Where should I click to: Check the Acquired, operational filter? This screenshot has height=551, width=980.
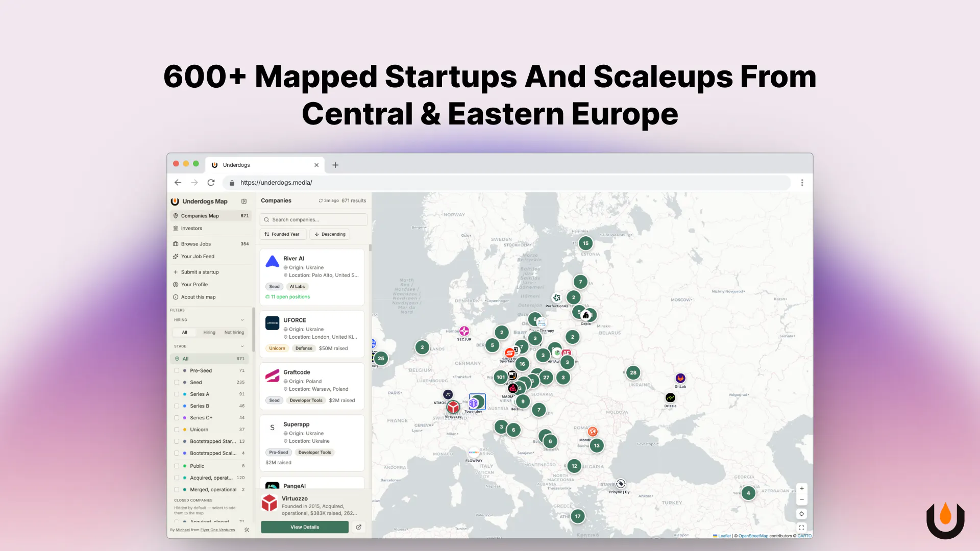point(177,478)
